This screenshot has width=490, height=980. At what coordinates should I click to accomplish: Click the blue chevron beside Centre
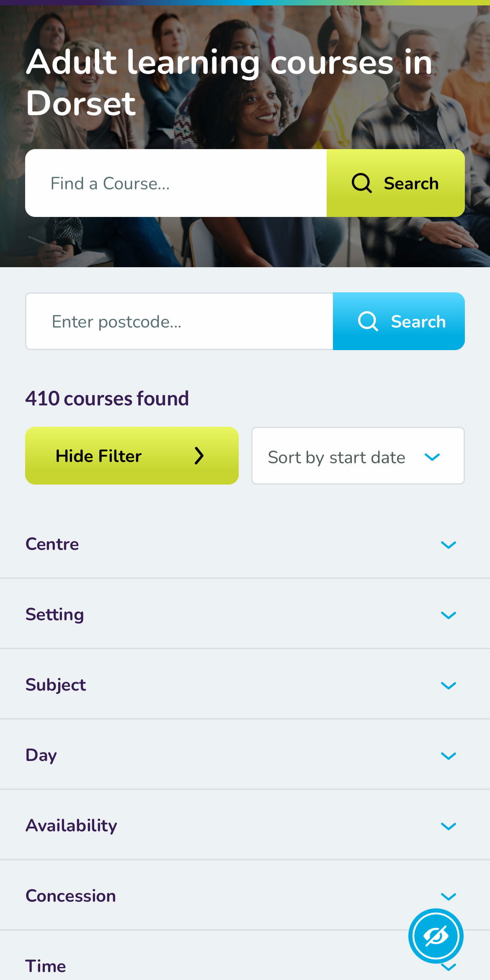pos(449,544)
